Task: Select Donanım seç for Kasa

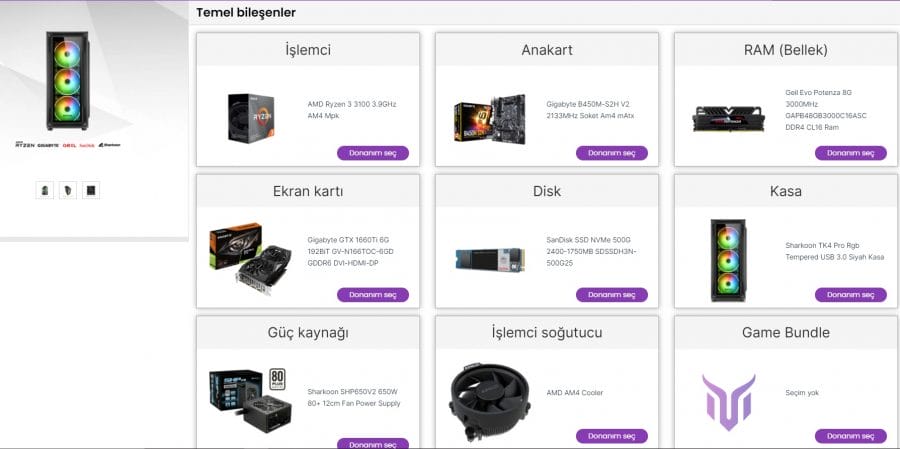Action: pos(851,295)
